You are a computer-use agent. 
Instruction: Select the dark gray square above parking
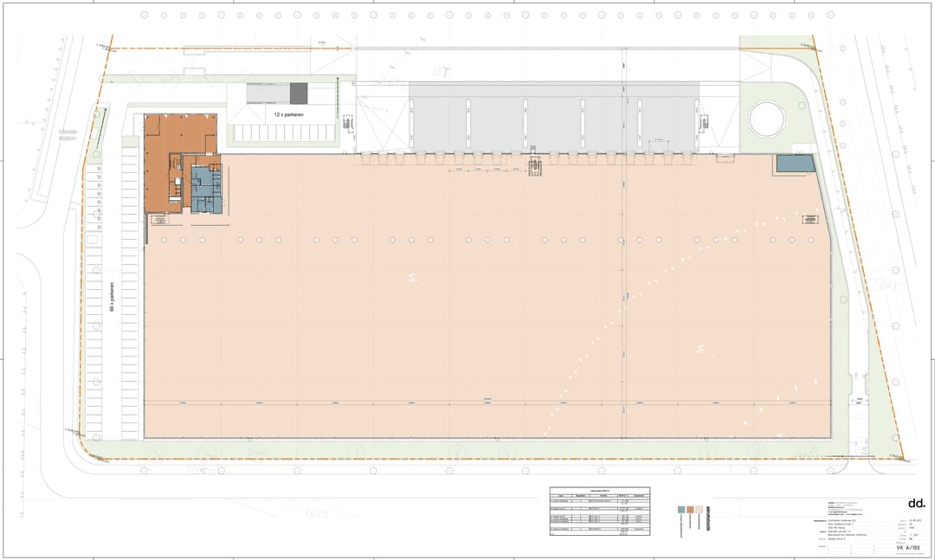[299, 93]
